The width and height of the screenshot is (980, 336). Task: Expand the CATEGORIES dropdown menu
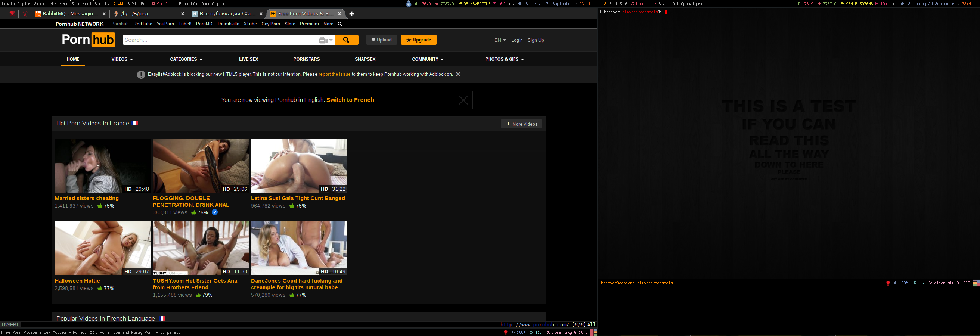point(186,59)
